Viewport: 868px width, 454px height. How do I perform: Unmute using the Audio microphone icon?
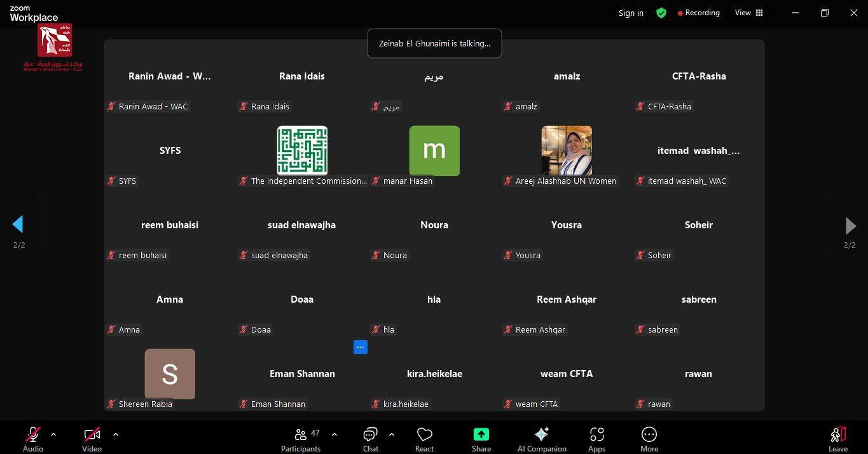pyautogui.click(x=32, y=435)
